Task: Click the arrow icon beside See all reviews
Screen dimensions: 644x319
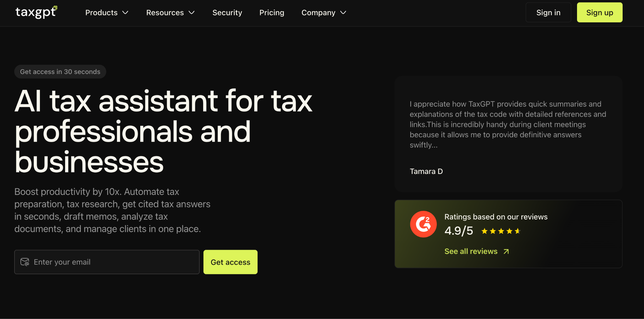Action: [506, 251]
